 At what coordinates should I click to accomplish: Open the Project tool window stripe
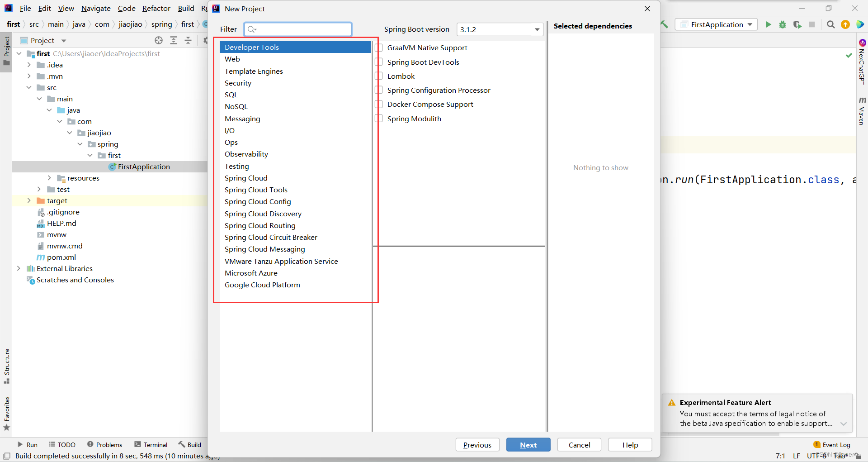(x=7, y=51)
